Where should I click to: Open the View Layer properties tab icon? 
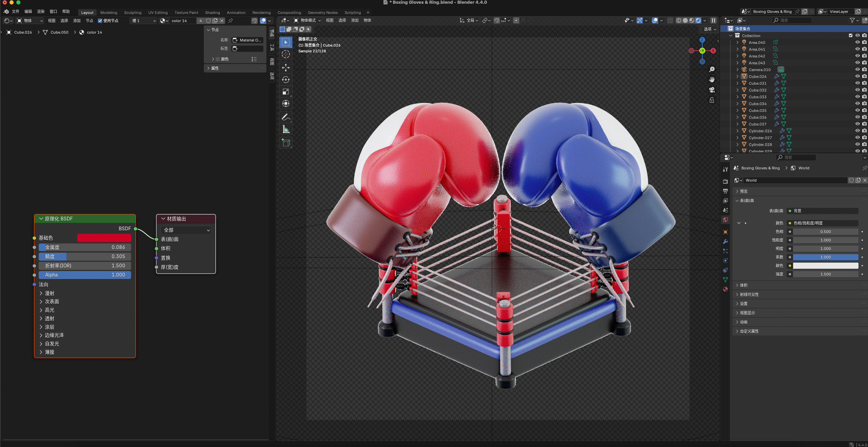click(725, 201)
